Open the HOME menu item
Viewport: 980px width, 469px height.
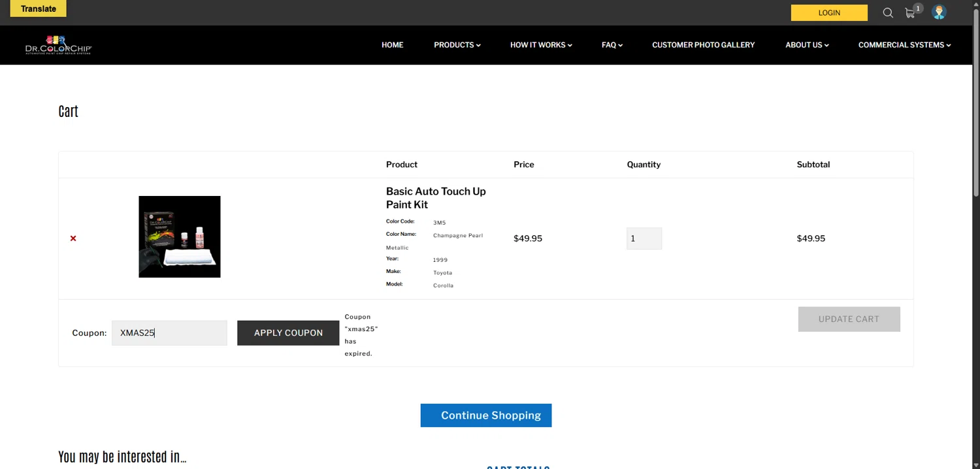pyautogui.click(x=393, y=45)
